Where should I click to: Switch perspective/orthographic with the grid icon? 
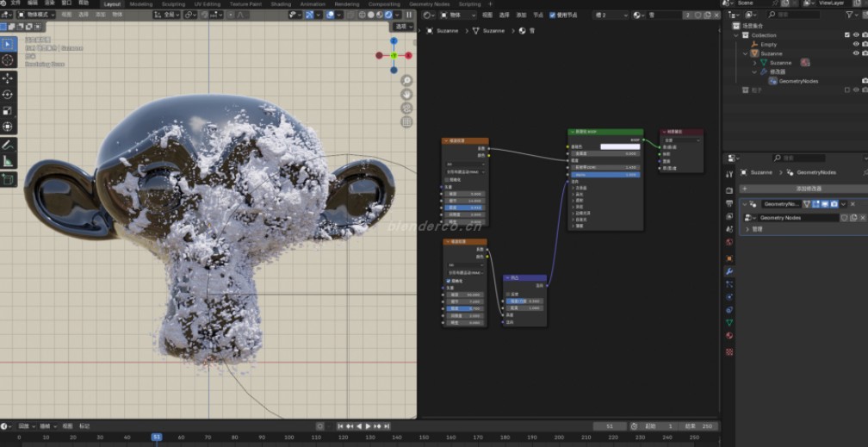click(406, 121)
